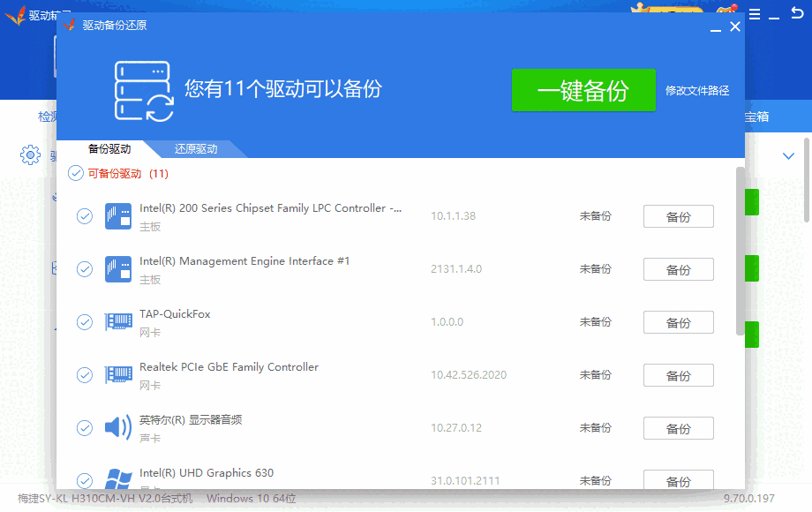Click the Intel UHD Graphics 630 icon

click(118, 480)
